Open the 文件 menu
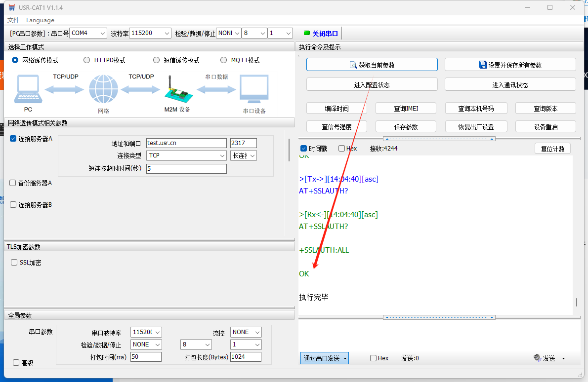This screenshot has height=382, width=588. (x=13, y=20)
